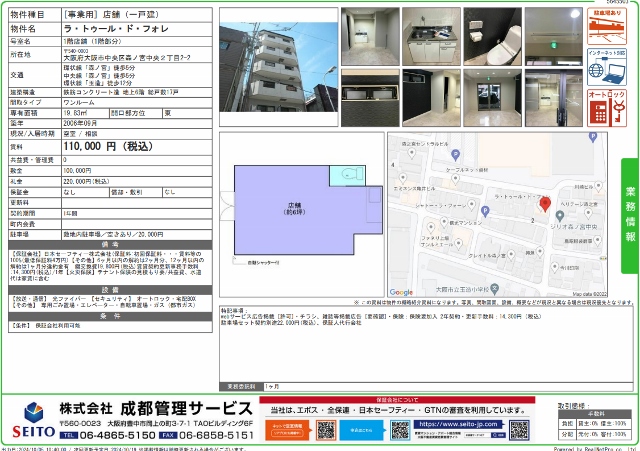Viewport: 640px width, 451px height.
Task: Click the parking P pin right of シャトー・ラ・フォーレ
Action: pyautogui.click(x=485, y=211)
